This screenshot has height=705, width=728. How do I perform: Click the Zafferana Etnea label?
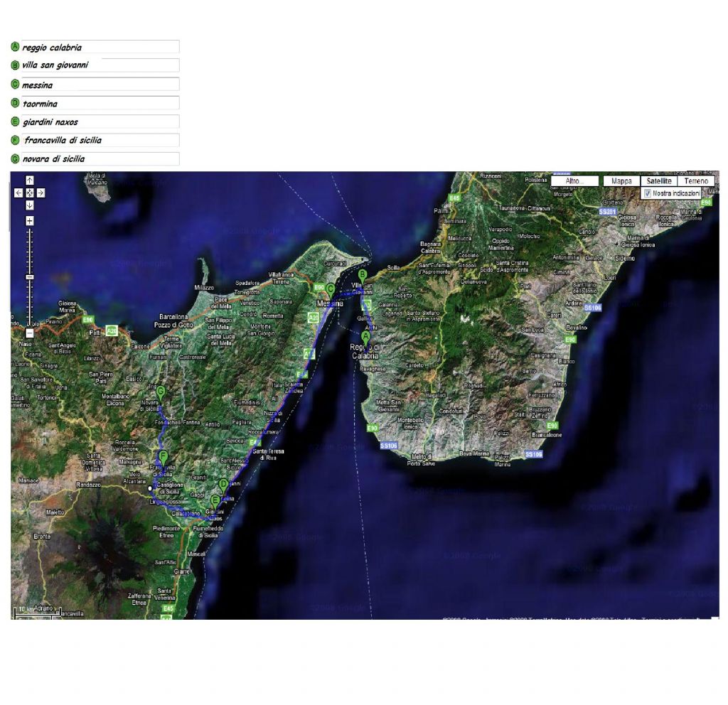pyautogui.click(x=139, y=598)
